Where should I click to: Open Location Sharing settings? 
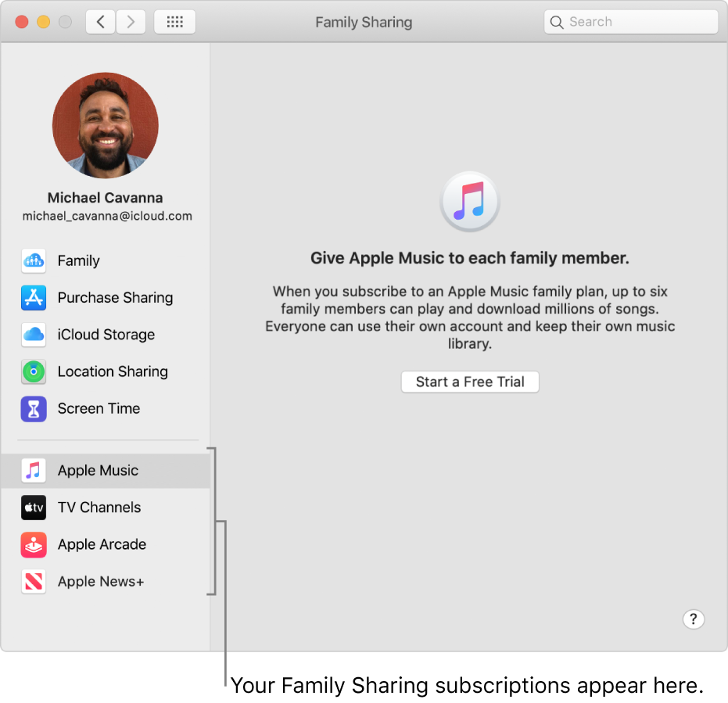(x=113, y=371)
